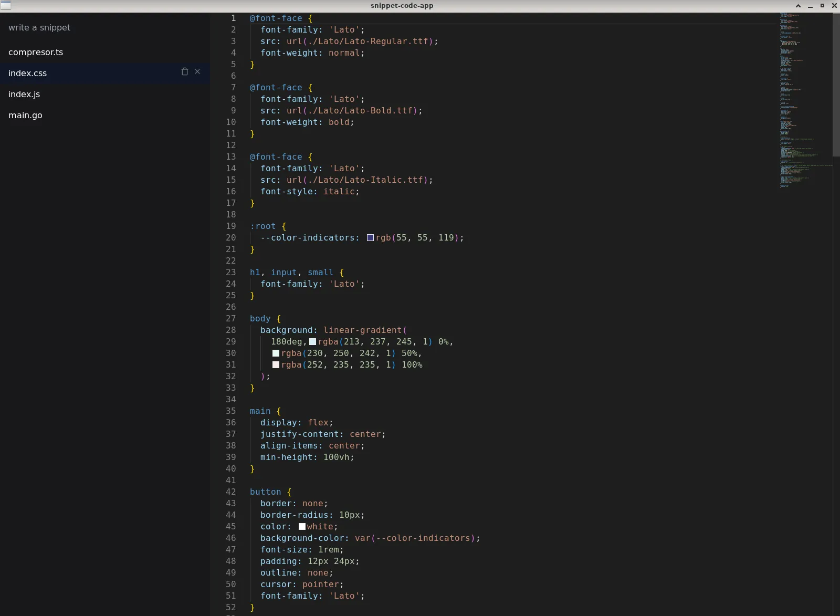This screenshot has height=616, width=840.
Task: Click 'border: none' on line 43
Action: pyautogui.click(x=294, y=504)
